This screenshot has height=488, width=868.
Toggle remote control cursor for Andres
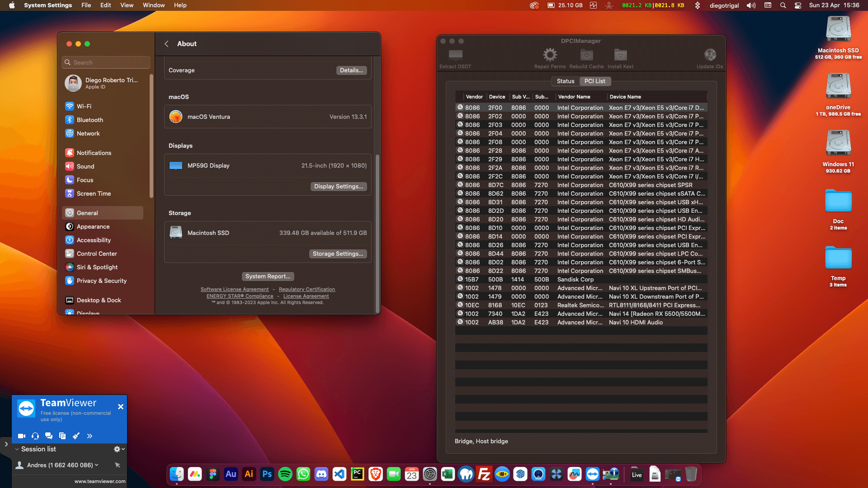pos(118,465)
